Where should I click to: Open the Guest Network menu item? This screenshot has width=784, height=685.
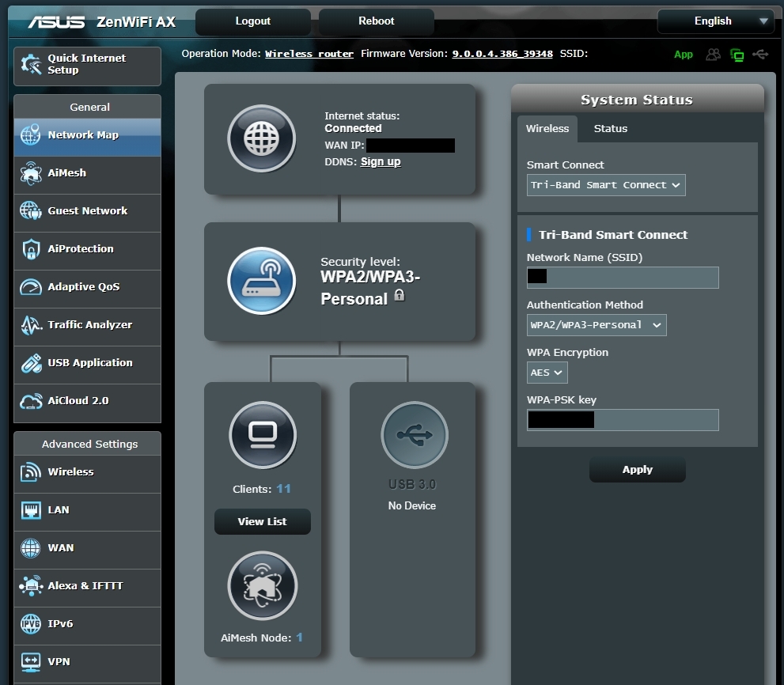(x=88, y=211)
